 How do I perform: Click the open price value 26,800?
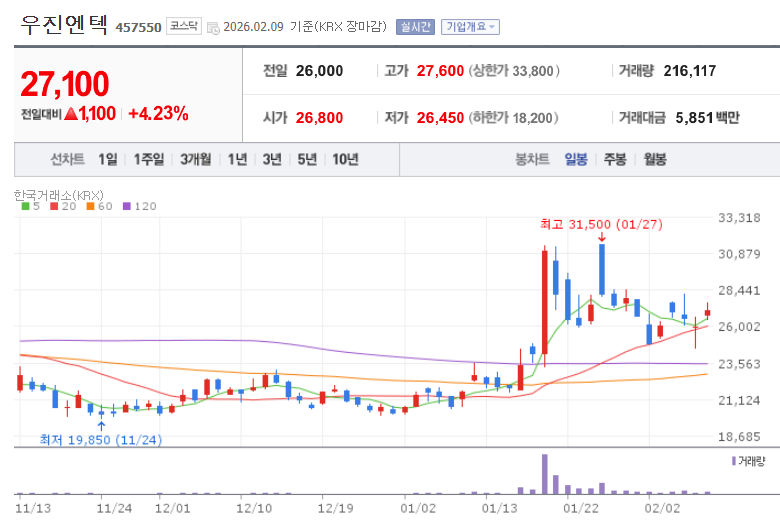click(319, 118)
